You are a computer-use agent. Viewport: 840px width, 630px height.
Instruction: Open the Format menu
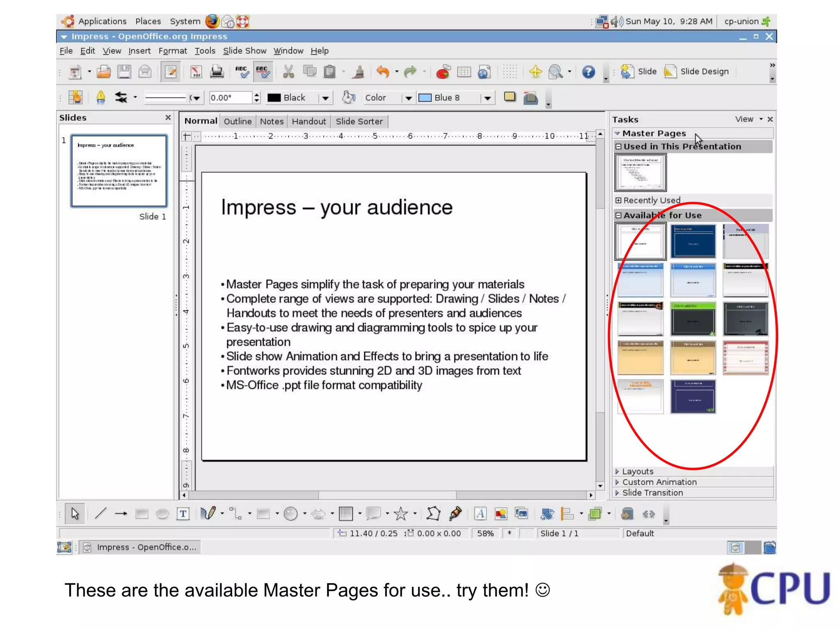pos(173,51)
